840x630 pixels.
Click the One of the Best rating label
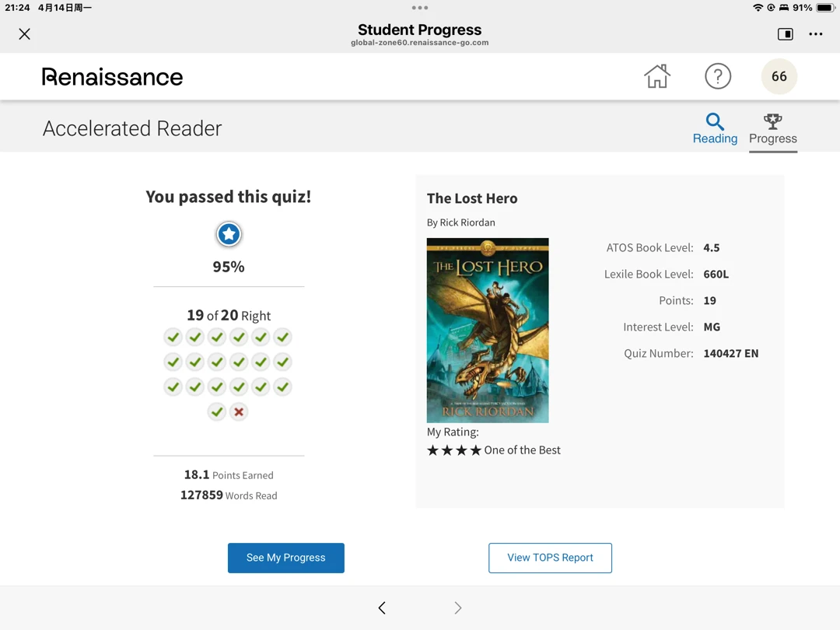523,450
